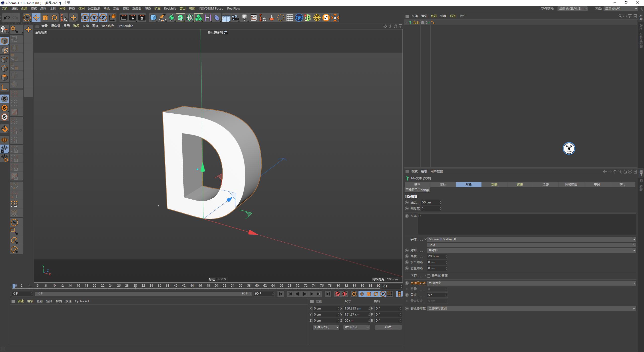Select the Scale tool
Viewport: 644px width, 352px height.
(x=45, y=18)
